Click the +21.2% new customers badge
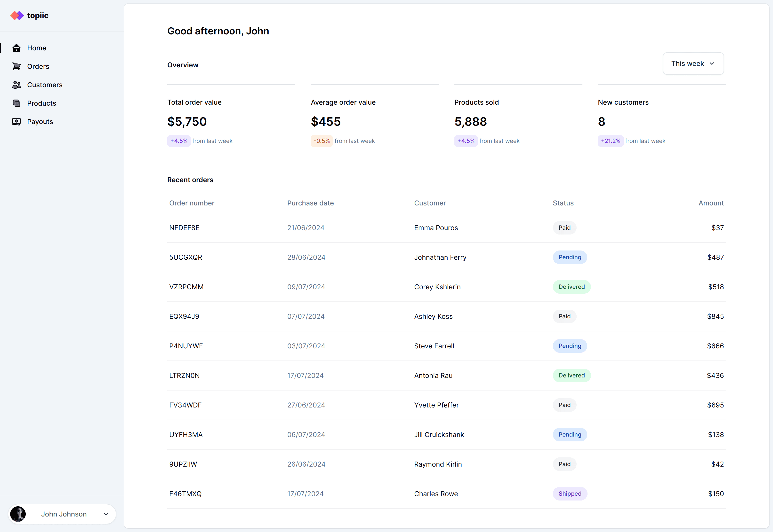Image resolution: width=773 pixels, height=532 pixels. [610, 141]
